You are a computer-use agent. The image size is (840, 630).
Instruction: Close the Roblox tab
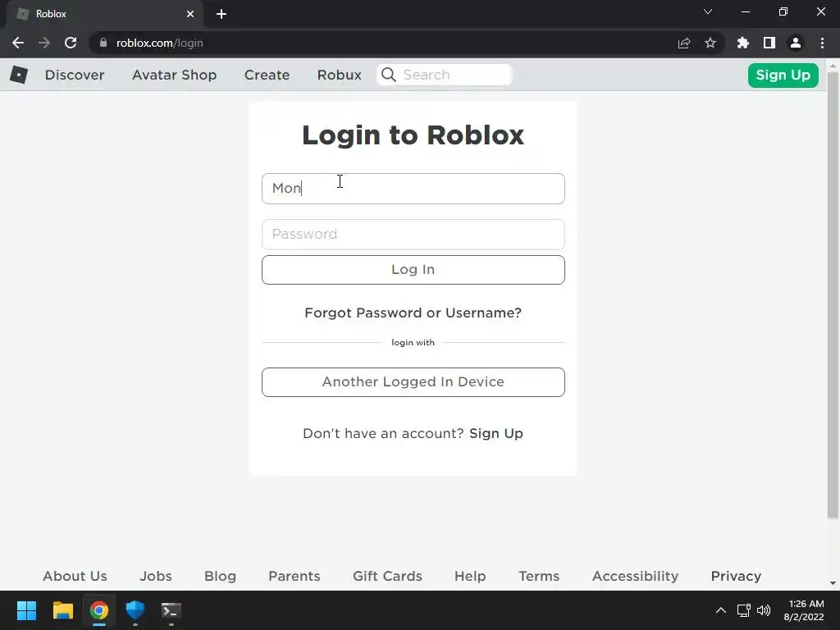click(x=190, y=14)
